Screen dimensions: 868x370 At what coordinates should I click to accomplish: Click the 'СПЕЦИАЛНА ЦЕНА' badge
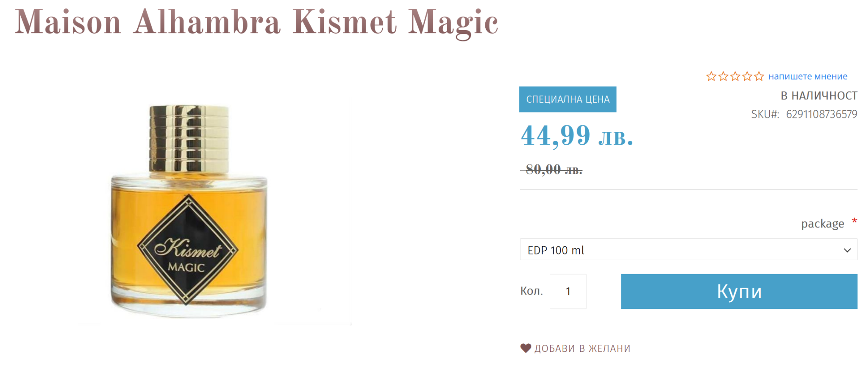(x=568, y=99)
